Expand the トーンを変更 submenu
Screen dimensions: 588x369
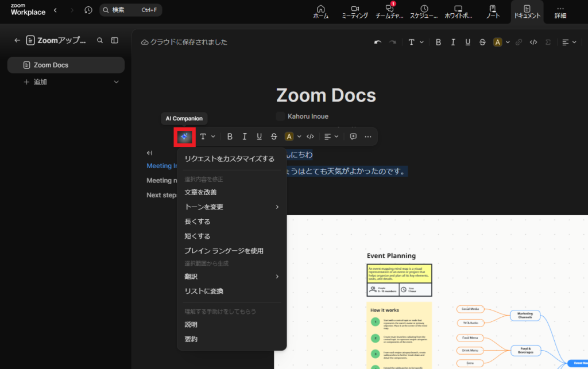click(231, 207)
